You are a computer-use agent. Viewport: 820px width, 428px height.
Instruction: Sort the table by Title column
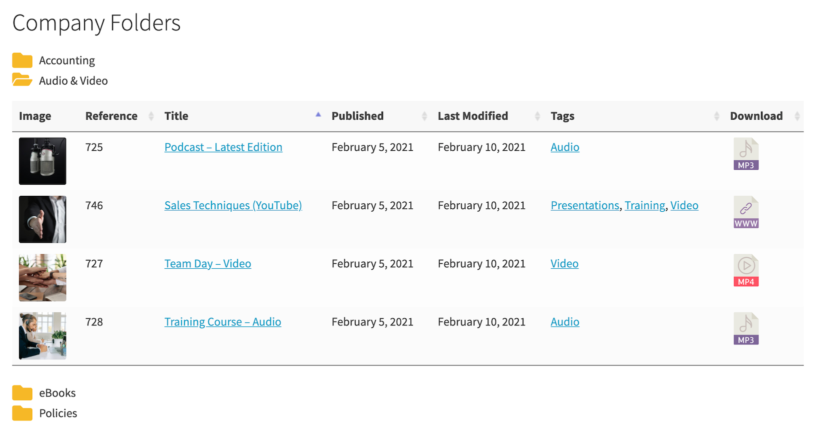click(x=176, y=116)
